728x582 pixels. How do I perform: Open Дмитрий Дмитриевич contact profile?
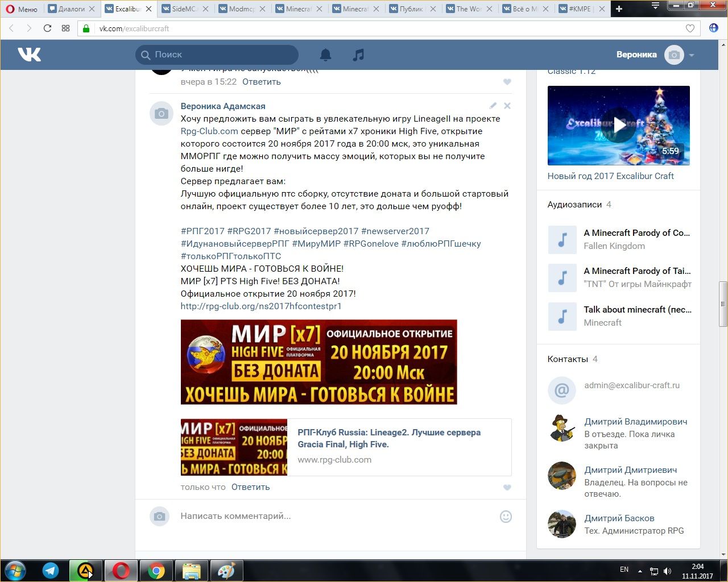pyautogui.click(x=631, y=470)
